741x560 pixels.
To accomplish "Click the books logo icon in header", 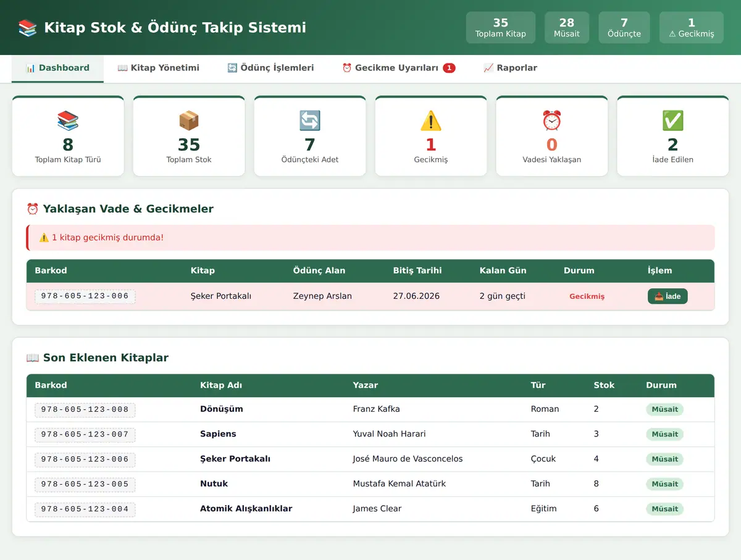I will point(28,27).
